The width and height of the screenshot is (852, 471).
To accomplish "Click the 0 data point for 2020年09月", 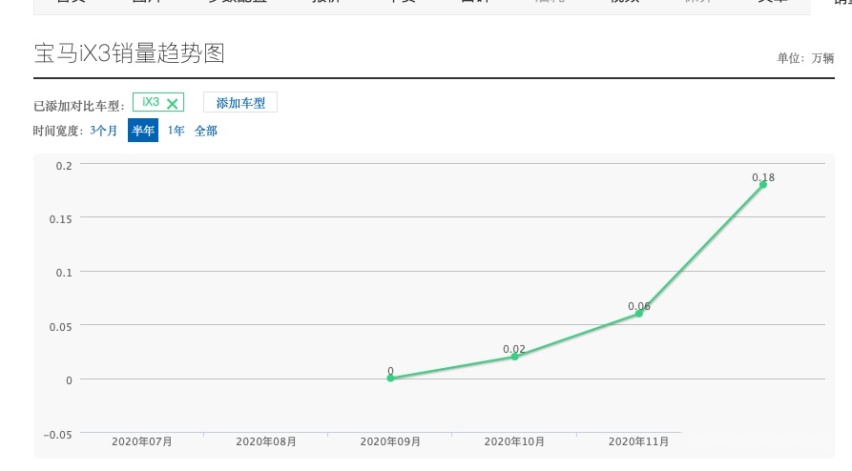I will (390, 378).
